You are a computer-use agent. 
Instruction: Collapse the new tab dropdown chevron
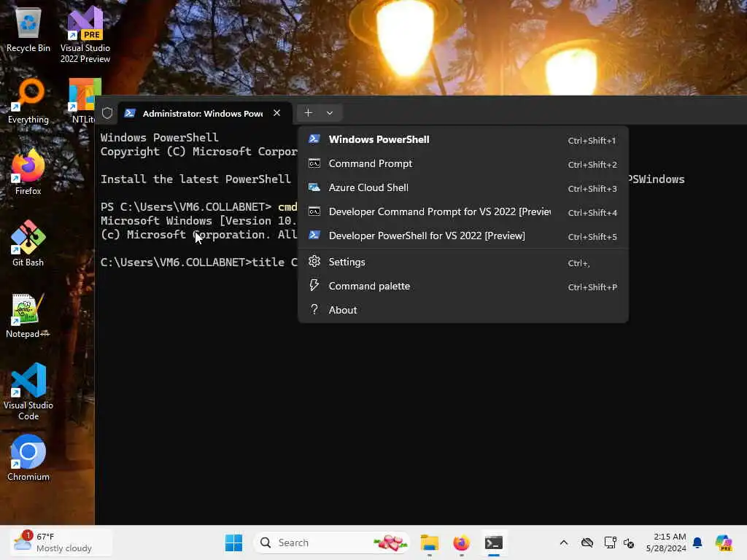330,113
